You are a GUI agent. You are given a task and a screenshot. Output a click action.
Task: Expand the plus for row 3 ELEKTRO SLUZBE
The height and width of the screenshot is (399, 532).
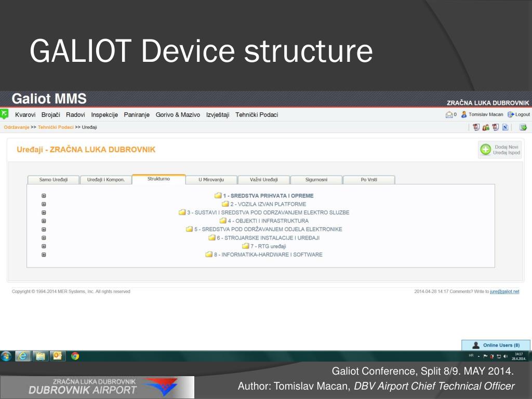click(x=44, y=212)
